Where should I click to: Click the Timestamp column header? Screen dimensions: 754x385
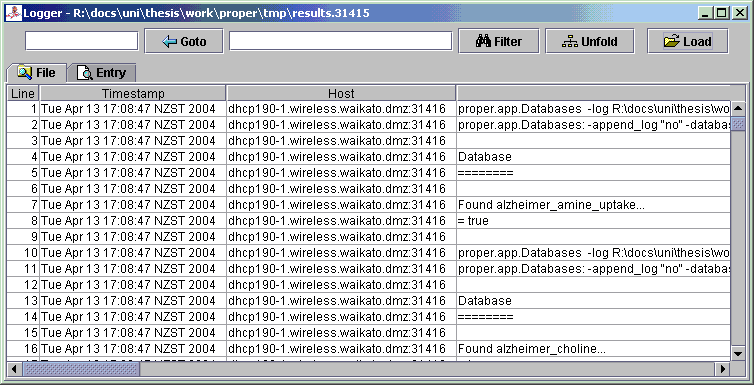(133, 93)
